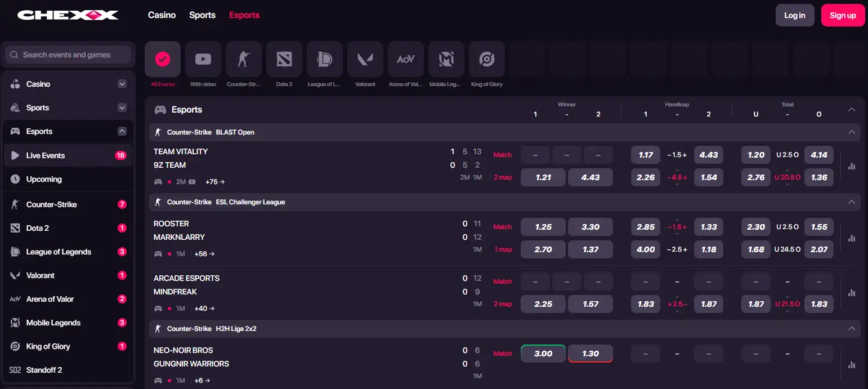The image size is (868, 389).
Task: Open Arena of Valor in the sidebar
Action: click(x=68, y=299)
